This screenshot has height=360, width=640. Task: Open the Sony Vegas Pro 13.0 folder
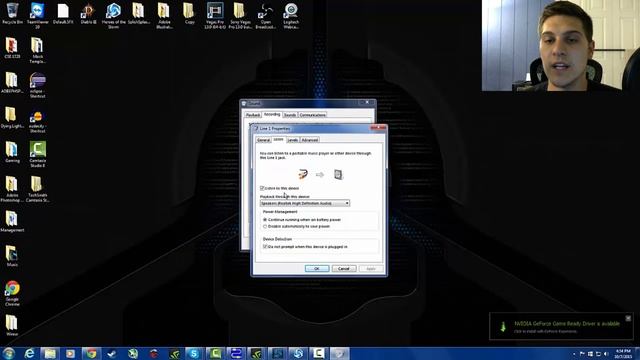tap(240, 15)
